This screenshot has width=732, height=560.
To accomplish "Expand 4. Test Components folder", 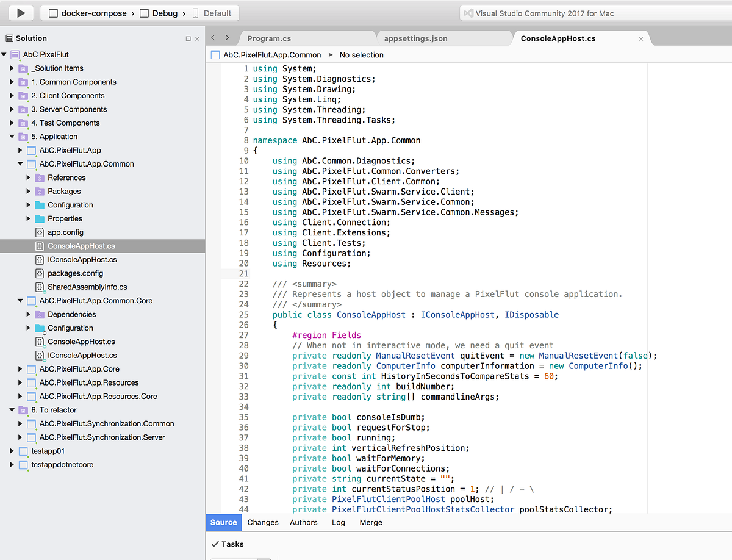I will tap(12, 123).
